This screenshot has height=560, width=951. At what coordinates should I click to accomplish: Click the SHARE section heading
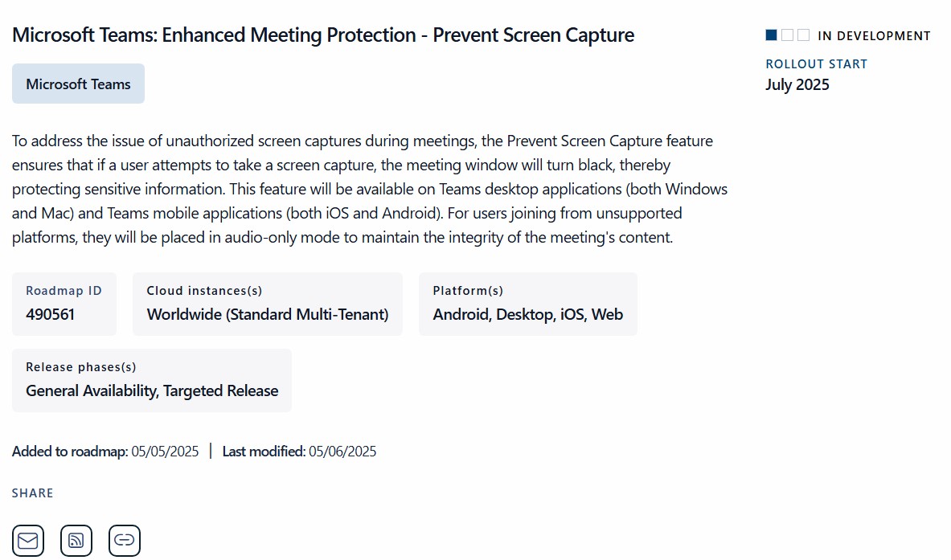[33, 493]
